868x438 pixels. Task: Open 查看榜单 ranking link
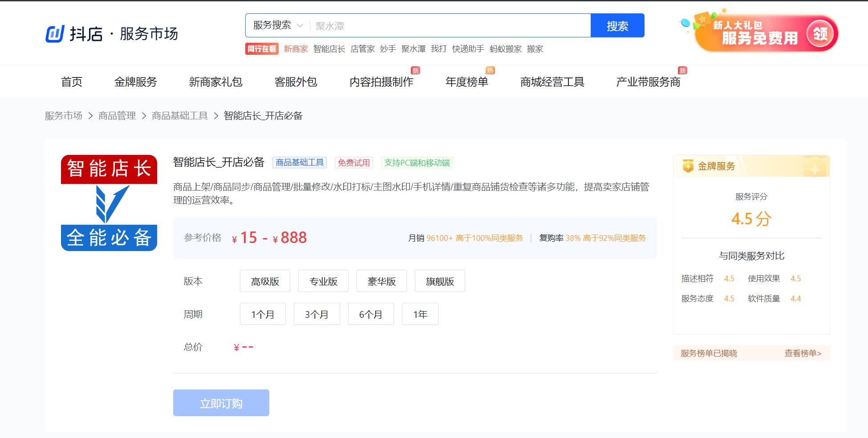tap(803, 353)
